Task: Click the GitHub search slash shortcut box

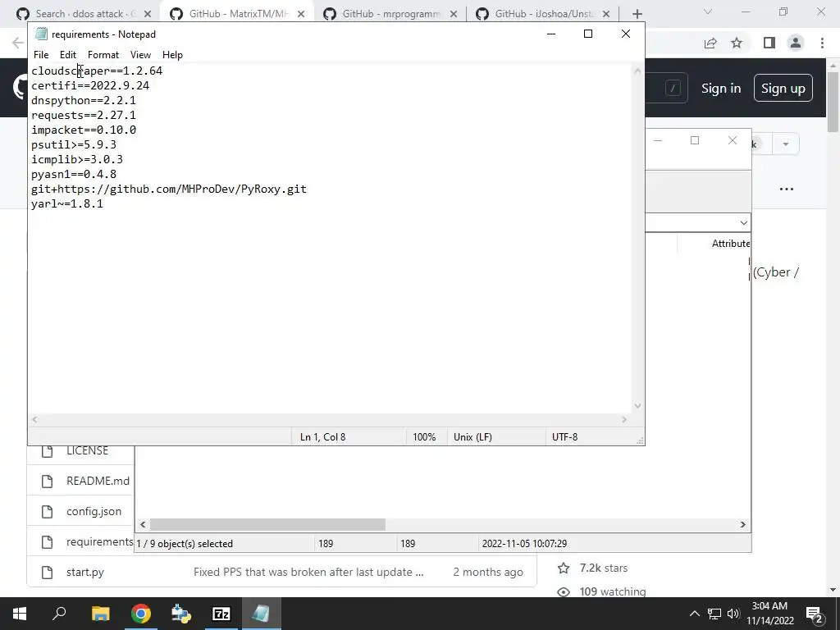Action: click(x=673, y=88)
